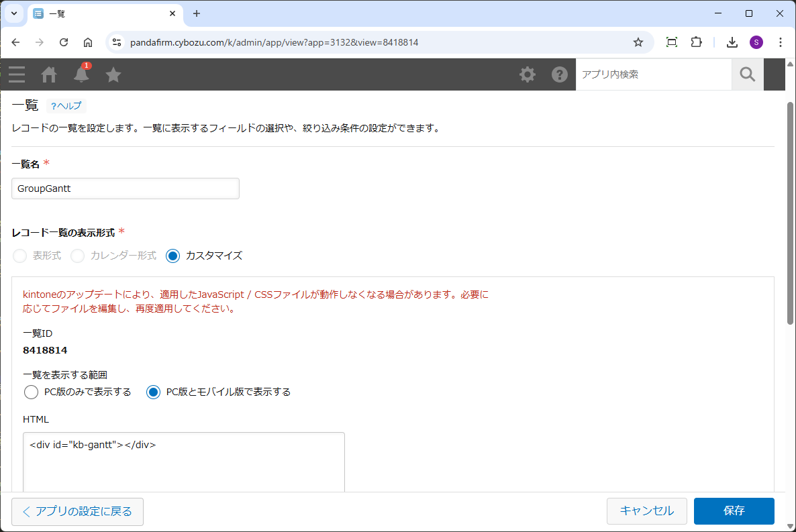Click the 保存 button
The width and height of the screenshot is (796, 532).
click(734, 511)
